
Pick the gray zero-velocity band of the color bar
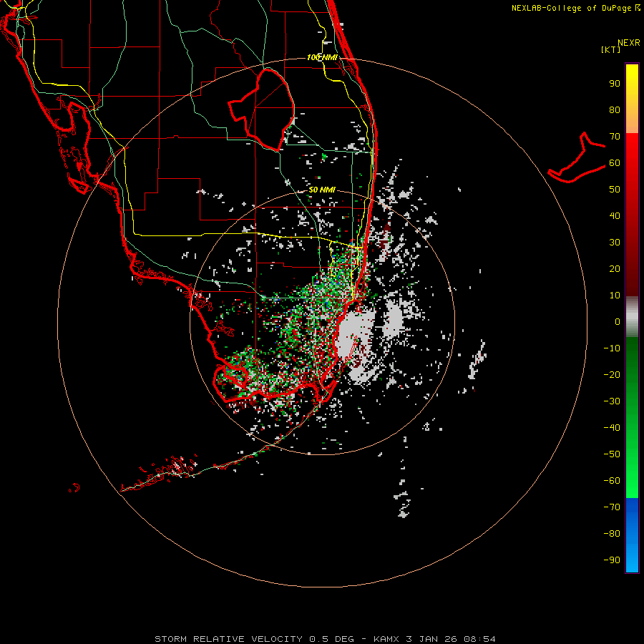pyautogui.click(x=632, y=317)
